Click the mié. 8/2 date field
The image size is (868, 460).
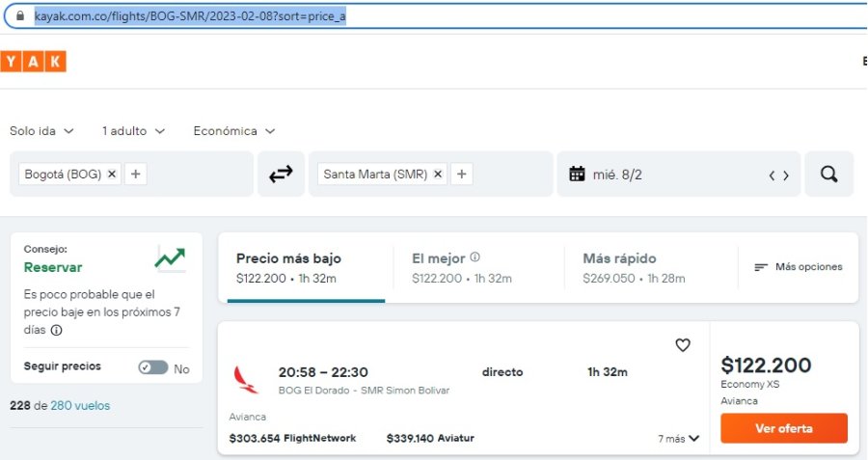pos(679,174)
